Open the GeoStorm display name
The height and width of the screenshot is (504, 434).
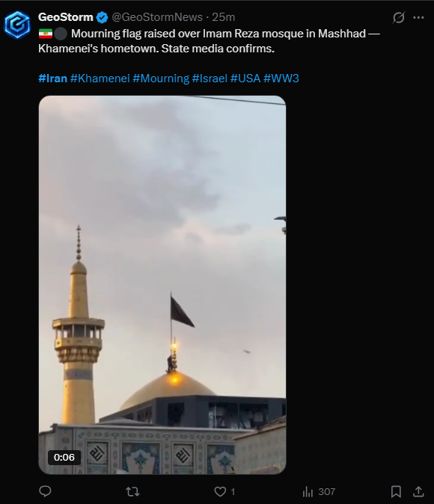click(x=66, y=17)
